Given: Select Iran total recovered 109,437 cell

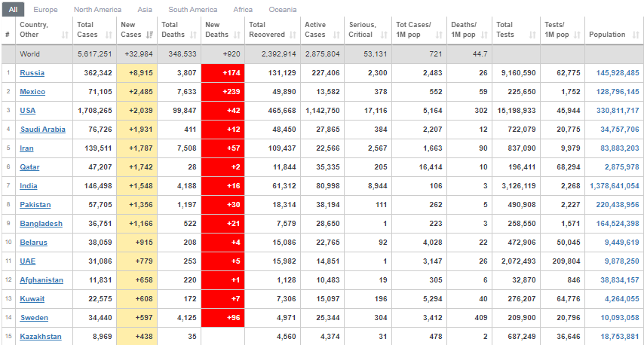Looking at the screenshot, I should click(272, 148).
